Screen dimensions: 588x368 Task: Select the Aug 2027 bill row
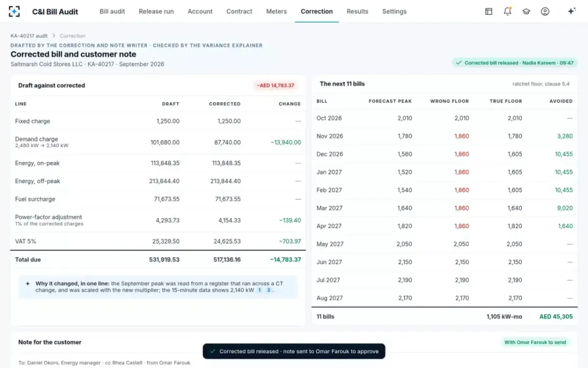pyautogui.click(x=444, y=298)
